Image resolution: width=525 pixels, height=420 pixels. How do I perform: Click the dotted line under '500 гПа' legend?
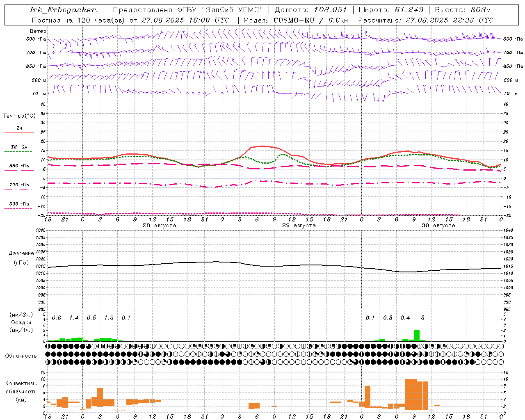pyautogui.click(x=18, y=208)
